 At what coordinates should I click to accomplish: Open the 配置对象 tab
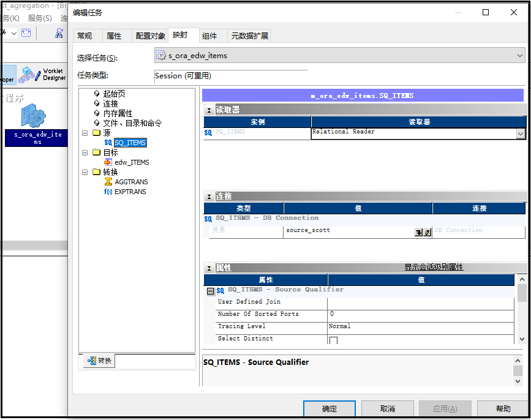[x=150, y=36]
